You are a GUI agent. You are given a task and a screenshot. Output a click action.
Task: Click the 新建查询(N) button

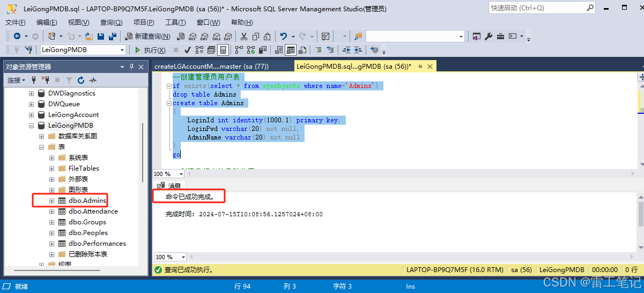(147, 36)
